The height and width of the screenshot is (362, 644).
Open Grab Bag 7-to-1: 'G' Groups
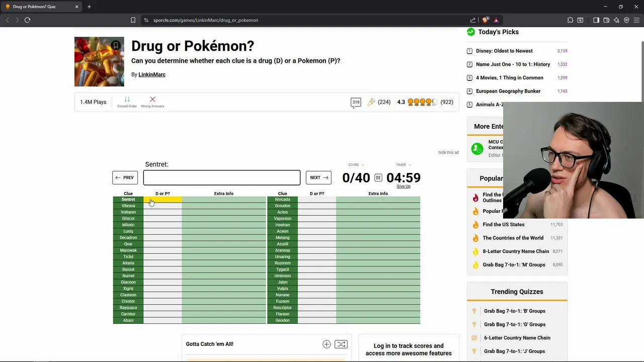(515, 324)
